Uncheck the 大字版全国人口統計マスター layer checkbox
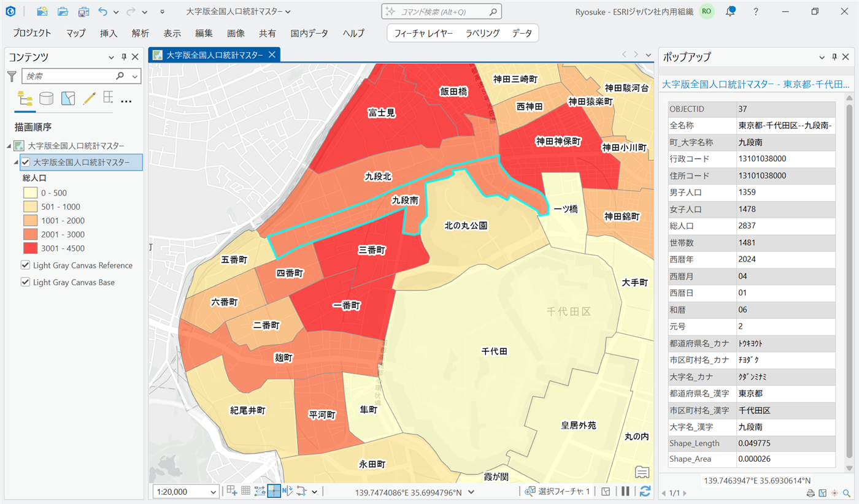859x504 pixels. [x=26, y=162]
